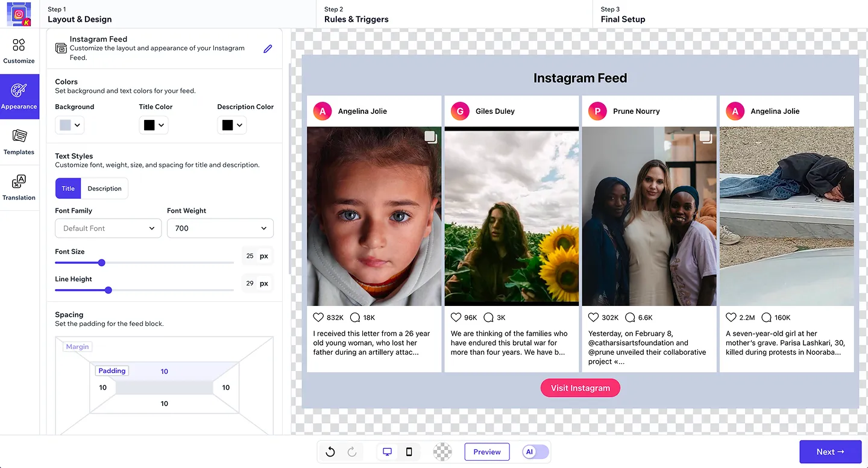Click the caption starting 'I received this letter'

(x=372, y=343)
